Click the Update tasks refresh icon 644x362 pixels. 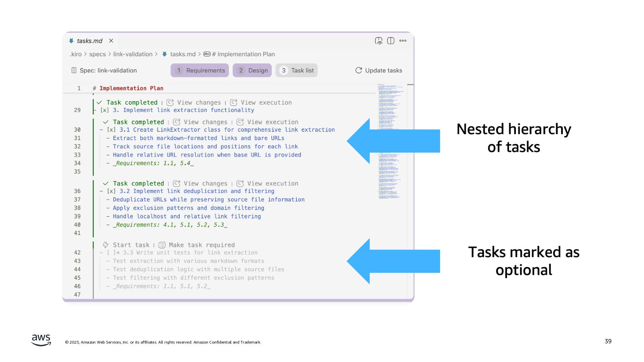[359, 70]
